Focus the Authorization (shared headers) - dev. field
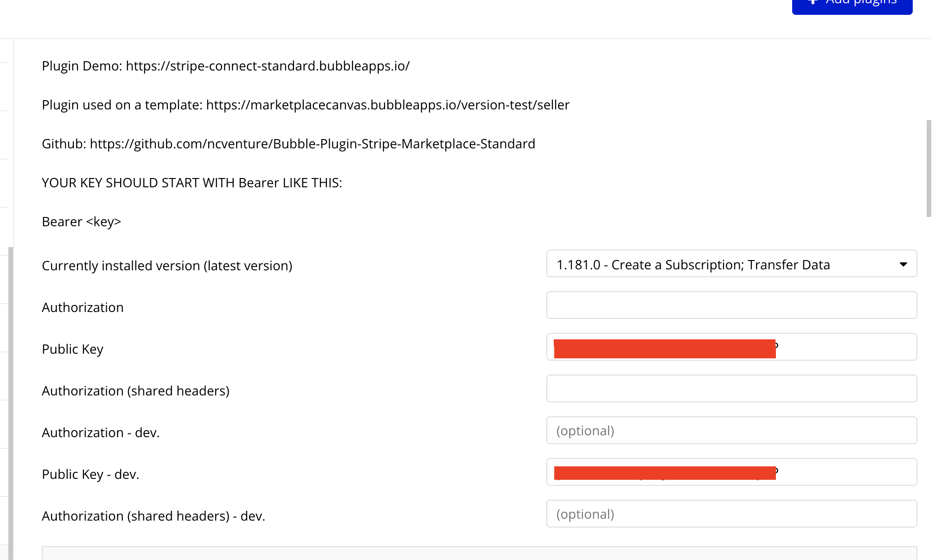Viewport: 935px width, 560px height. point(731,514)
